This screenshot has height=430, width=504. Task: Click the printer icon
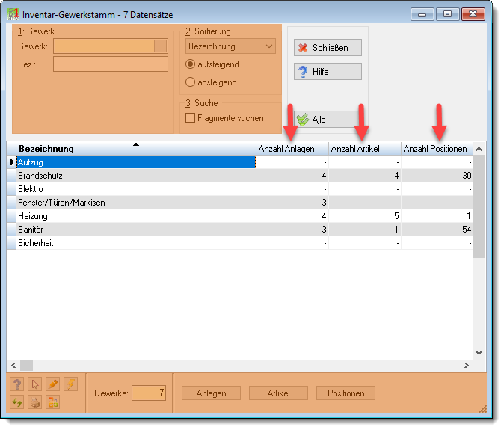coord(35,402)
